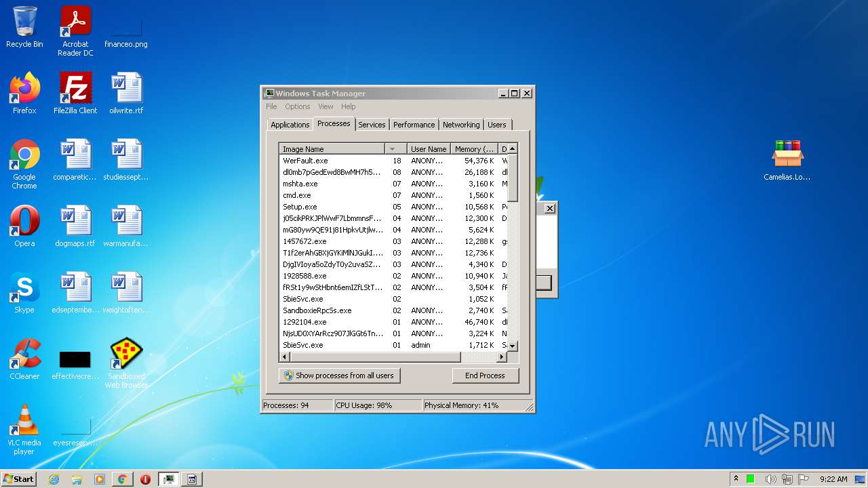Open the Options menu in Task Manager

[x=297, y=106]
